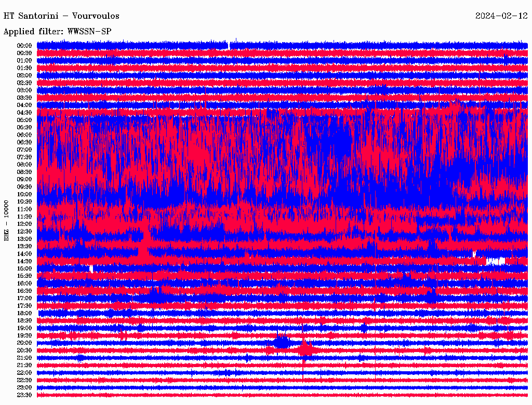
Task: Click the 02:00 time label
Action: click(24, 75)
